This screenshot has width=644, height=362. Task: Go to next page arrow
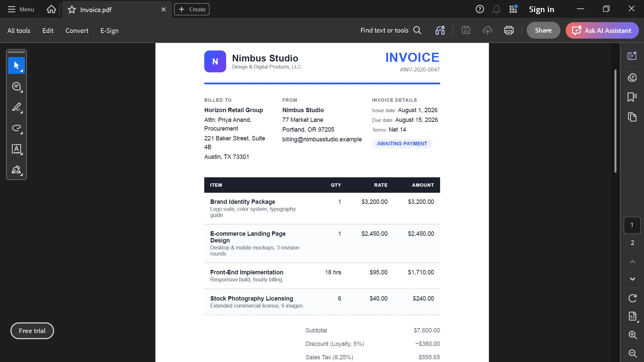(x=632, y=279)
